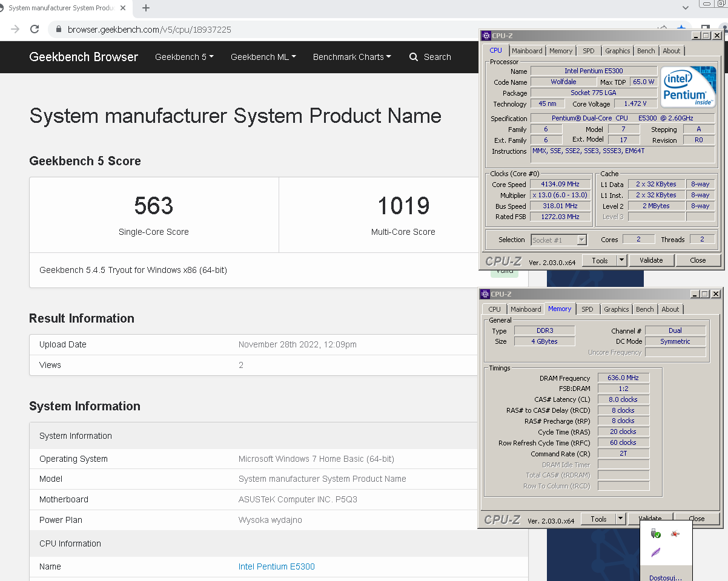Click the lower CPU-Z window title icon
Viewport: 728px width, 581px height.
tap(485, 294)
